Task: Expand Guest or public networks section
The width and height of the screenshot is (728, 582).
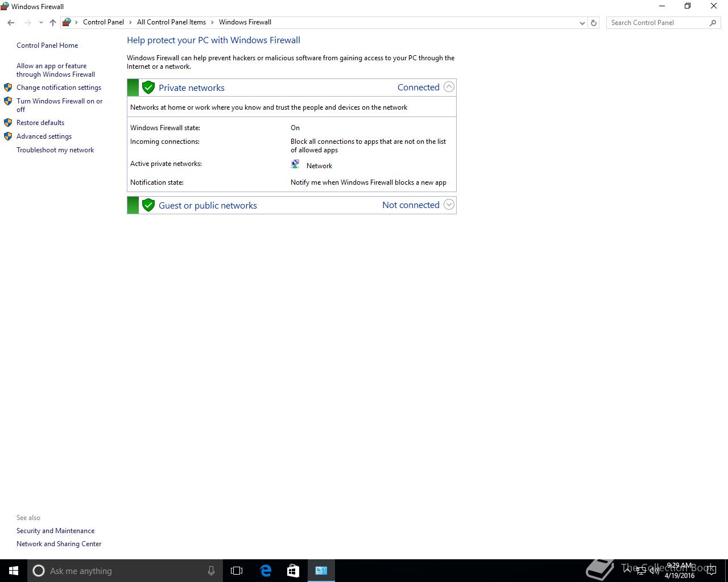Action: click(x=449, y=205)
